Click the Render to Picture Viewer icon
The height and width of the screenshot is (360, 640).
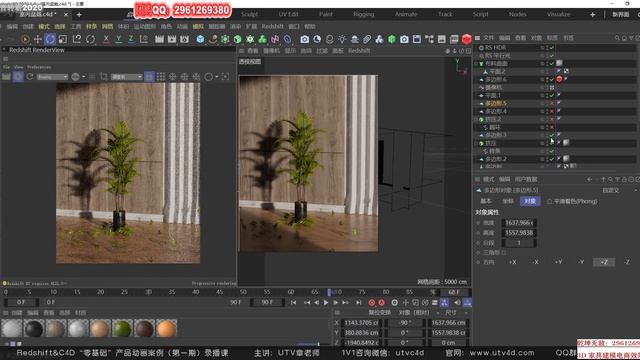[x=172, y=39]
